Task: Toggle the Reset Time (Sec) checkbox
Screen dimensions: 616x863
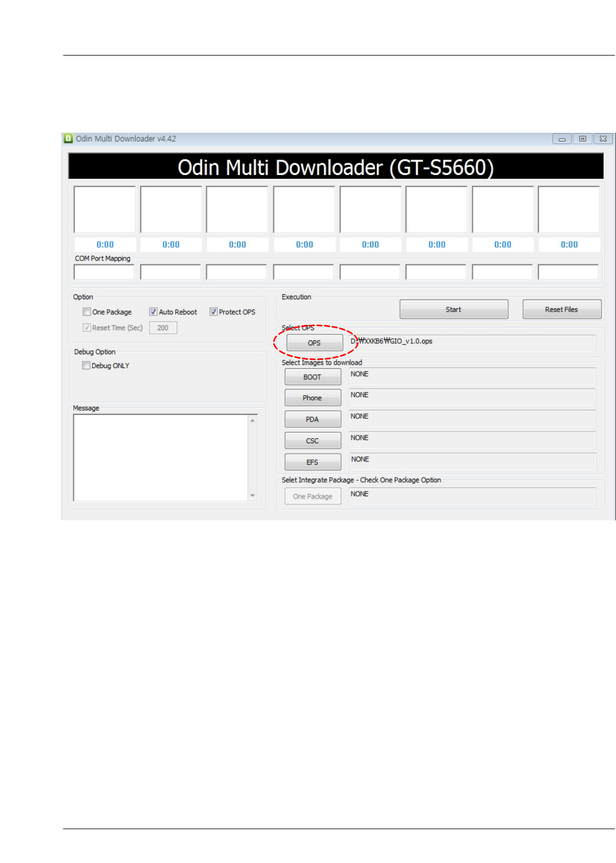Action: (x=87, y=327)
